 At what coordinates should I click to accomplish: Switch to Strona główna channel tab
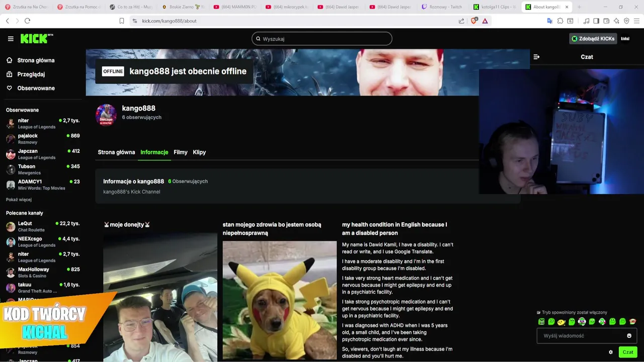click(x=116, y=152)
